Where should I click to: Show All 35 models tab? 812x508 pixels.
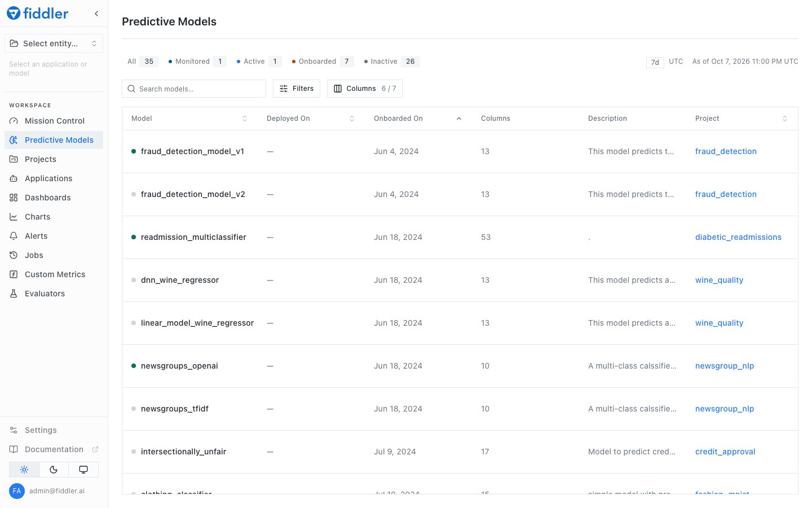[x=142, y=62]
